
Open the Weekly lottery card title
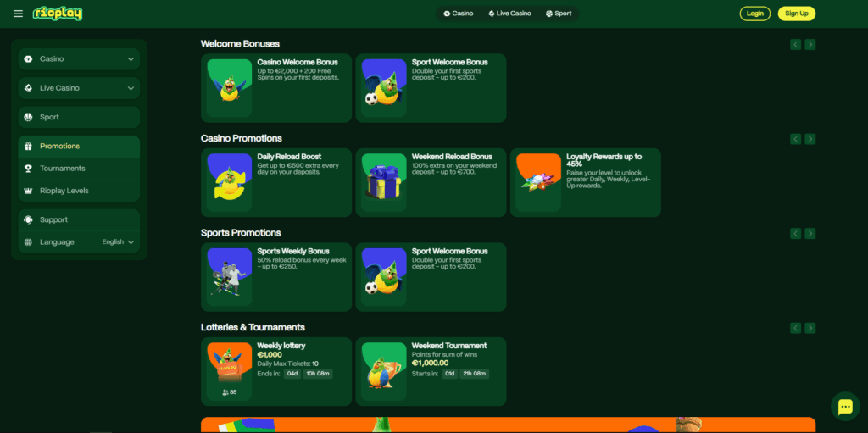281,346
